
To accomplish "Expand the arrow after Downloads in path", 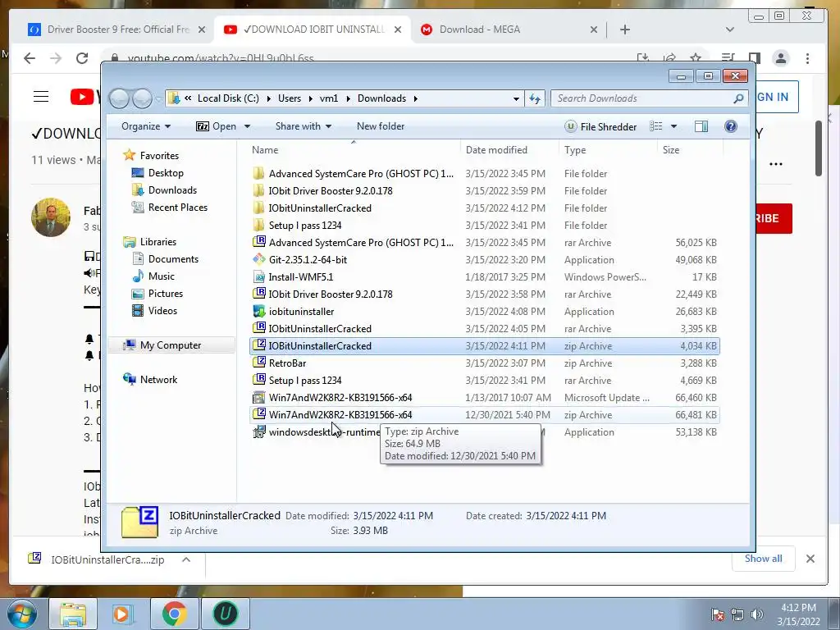I will pos(416,98).
